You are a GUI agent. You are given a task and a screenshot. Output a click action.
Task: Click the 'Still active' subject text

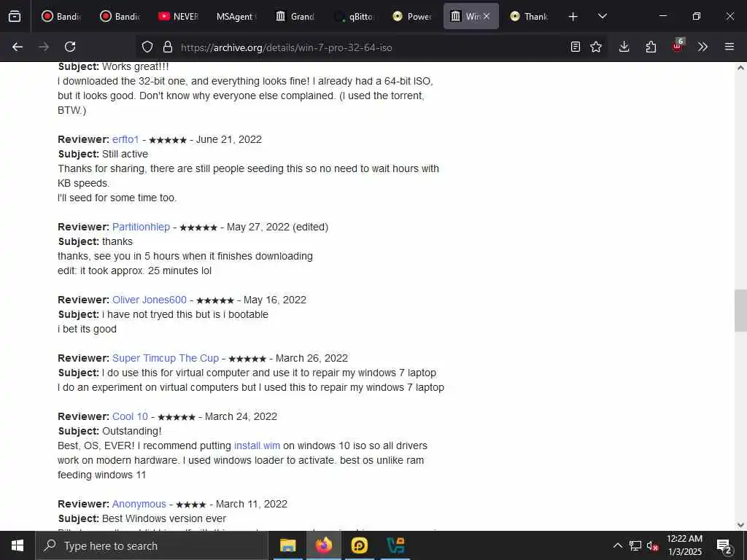point(125,155)
